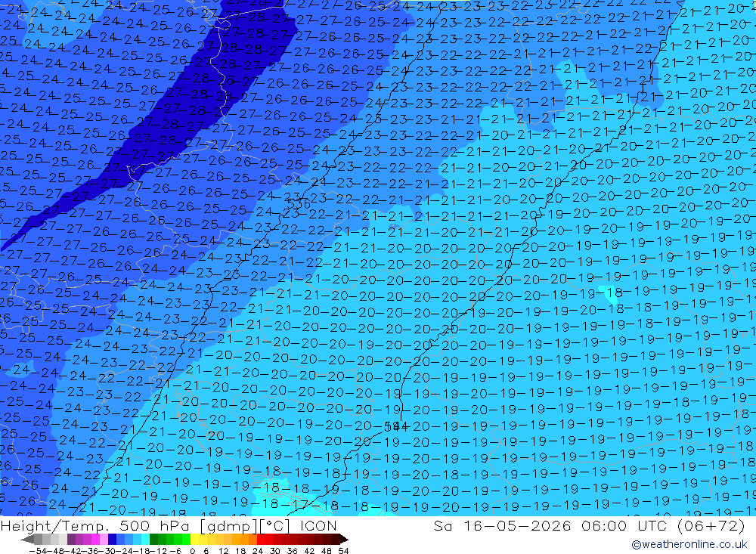Screen dimensions: 756x554
Task: Click the '42' label under the color scale
Action: click(x=309, y=551)
